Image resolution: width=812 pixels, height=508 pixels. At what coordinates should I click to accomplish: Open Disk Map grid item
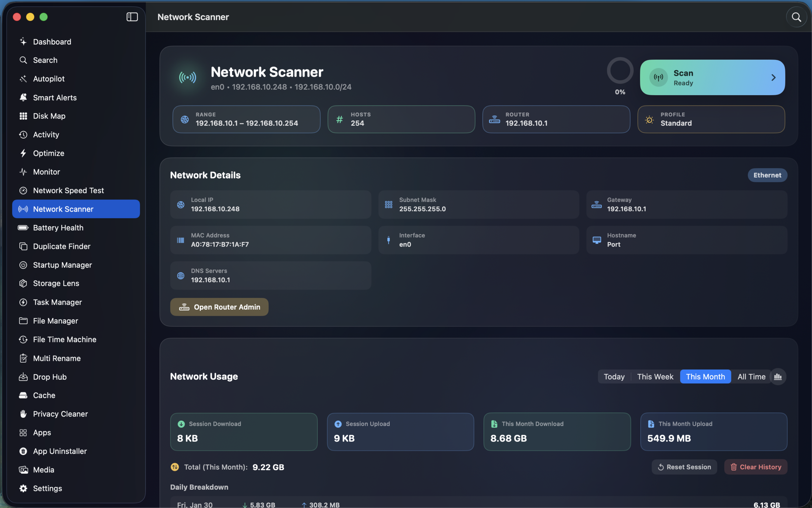pyautogui.click(x=76, y=116)
